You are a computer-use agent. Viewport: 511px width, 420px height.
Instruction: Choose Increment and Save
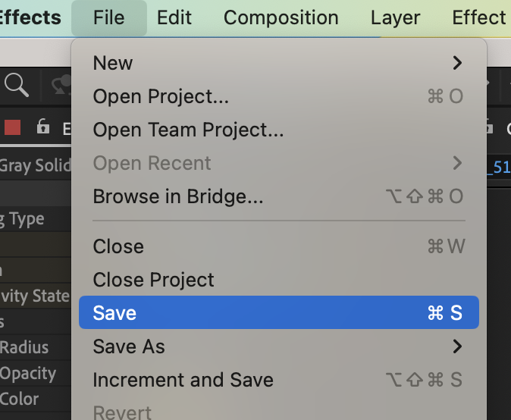click(x=279, y=380)
